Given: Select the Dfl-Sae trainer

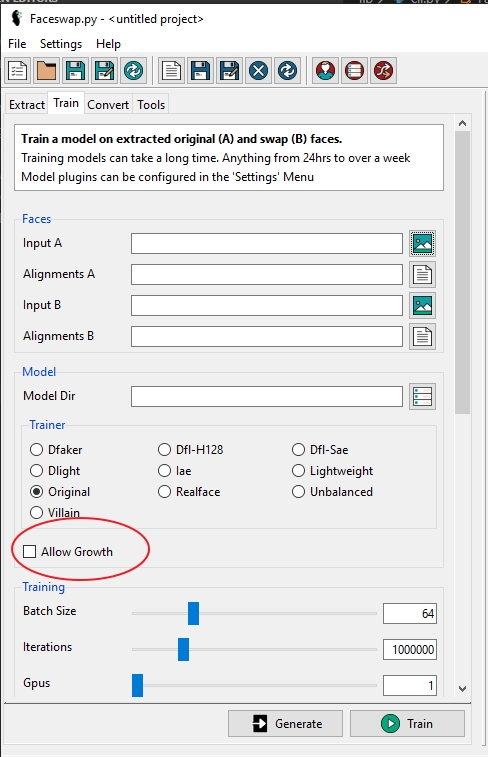Looking at the screenshot, I should coord(320,449).
